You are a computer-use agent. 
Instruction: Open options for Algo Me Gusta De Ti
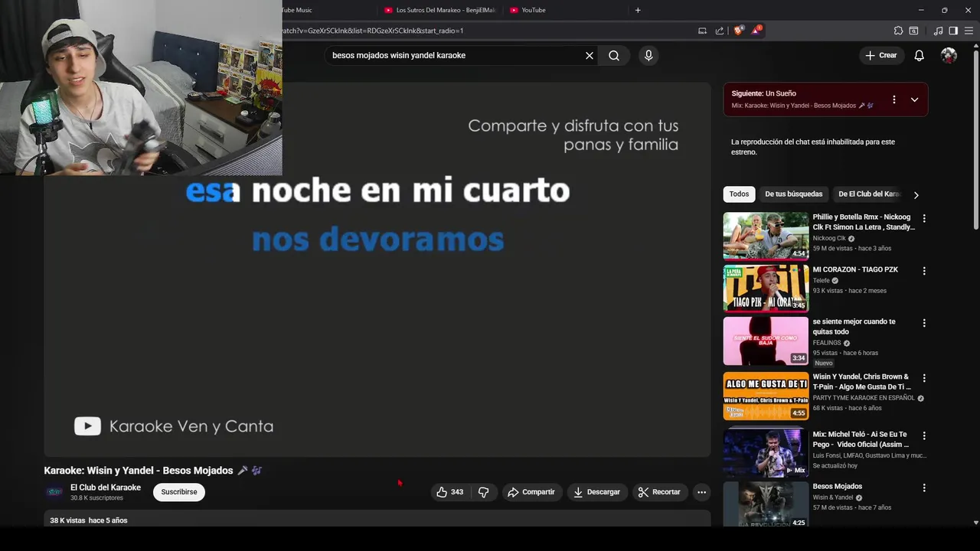(924, 378)
